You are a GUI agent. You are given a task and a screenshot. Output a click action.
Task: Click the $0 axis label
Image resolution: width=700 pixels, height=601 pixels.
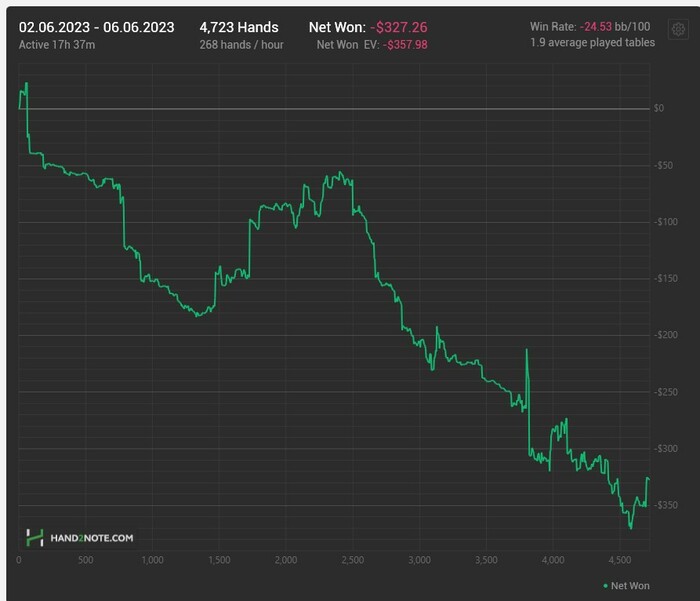659,108
